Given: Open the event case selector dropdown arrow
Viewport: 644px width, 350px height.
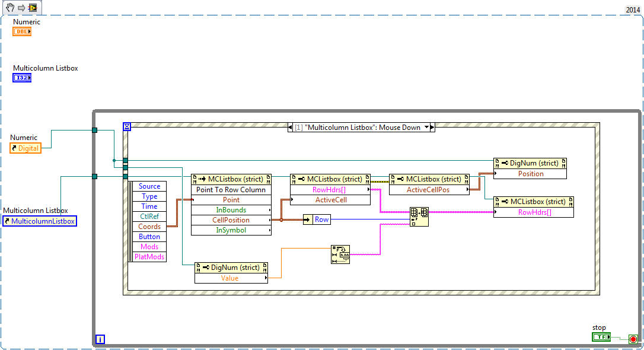Looking at the screenshot, I should tap(426, 128).
